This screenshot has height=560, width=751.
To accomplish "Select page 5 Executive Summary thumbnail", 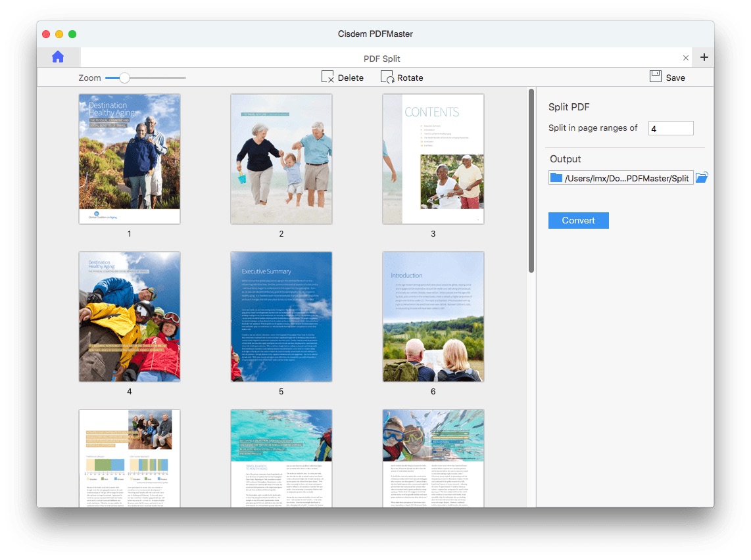I will point(281,317).
